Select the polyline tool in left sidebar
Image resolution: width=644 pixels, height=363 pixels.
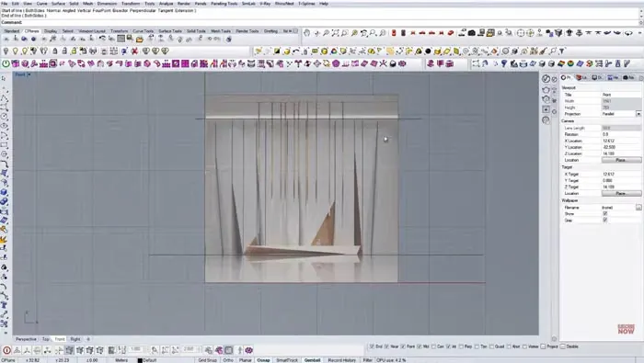click(4, 97)
